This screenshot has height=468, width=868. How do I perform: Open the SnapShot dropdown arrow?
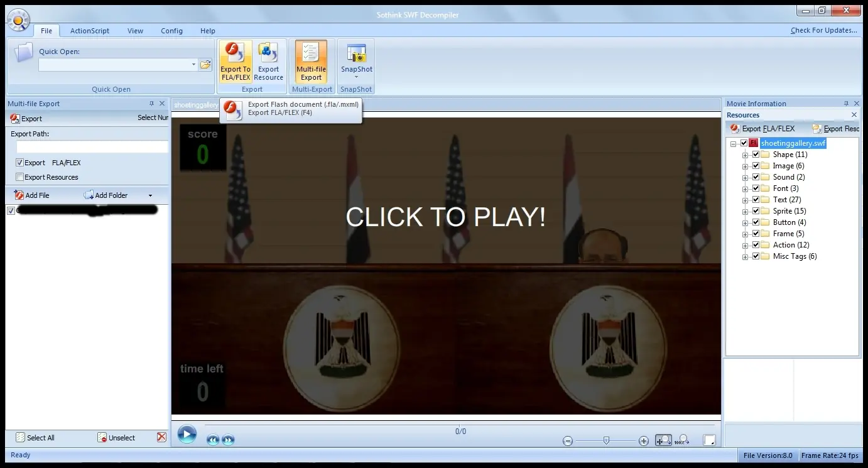click(x=356, y=78)
